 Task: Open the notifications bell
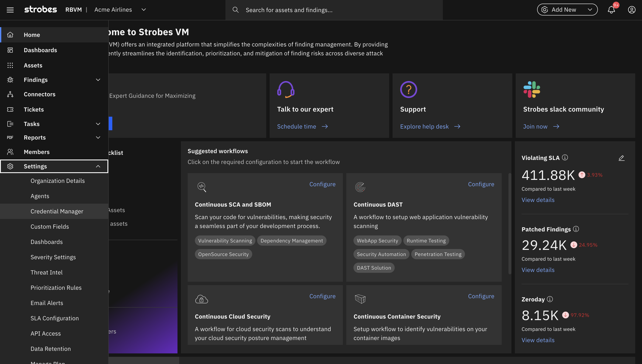point(611,10)
